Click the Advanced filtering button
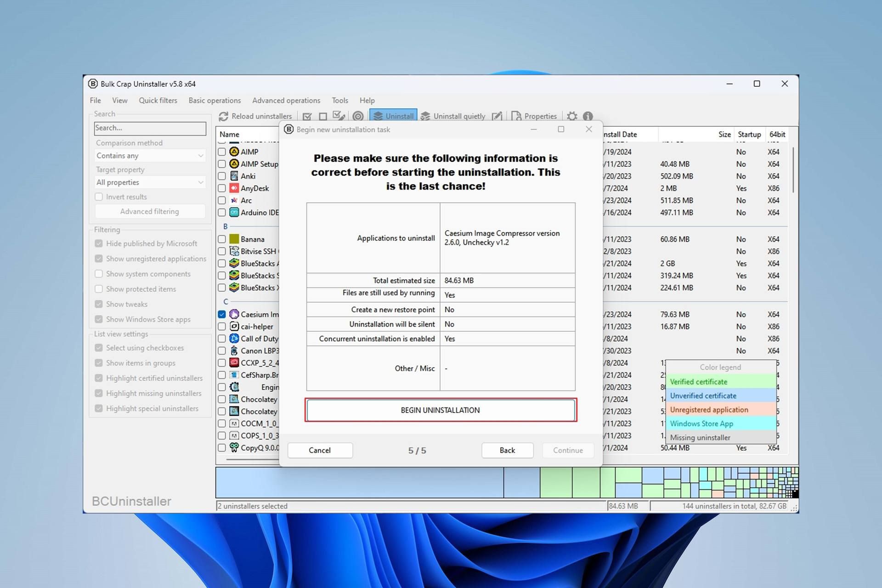This screenshot has height=588, width=882. click(150, 211)
